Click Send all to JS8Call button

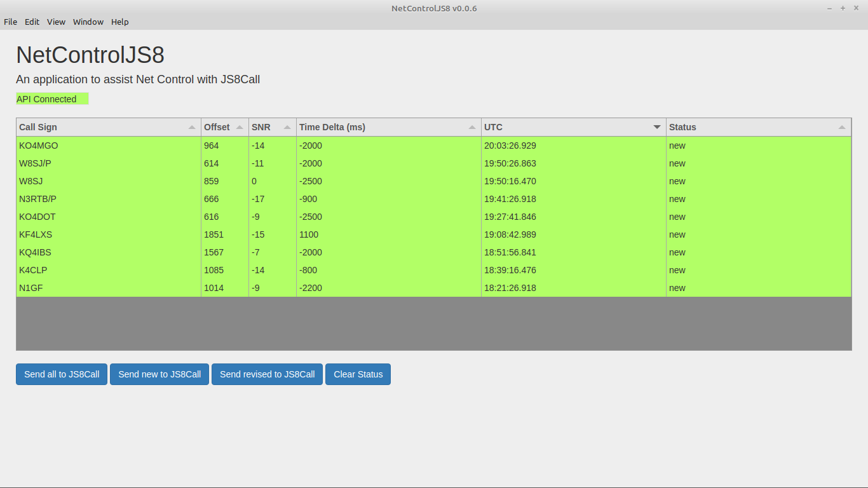coord(62,374)
